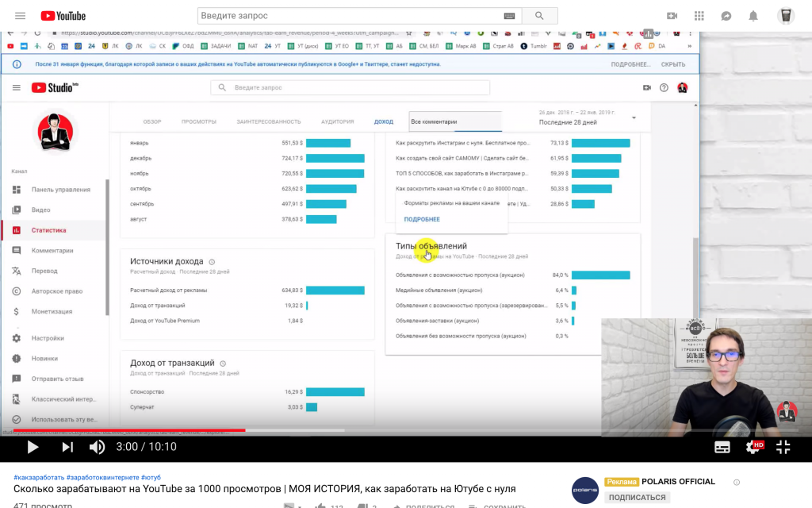Click the Tumblr bookmark in bookmarks bar
The height and width of the screenshot is (508, 812).
pyautogui.click(x=534, y=46)
